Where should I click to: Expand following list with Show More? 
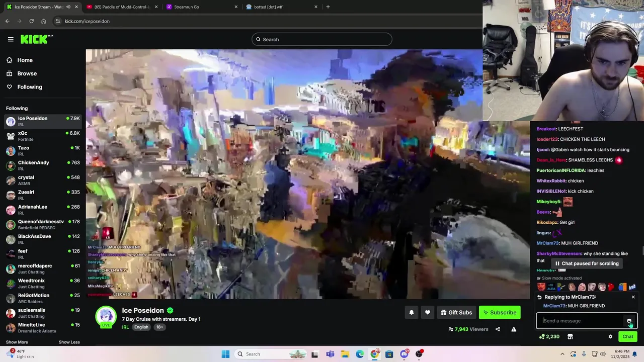(17, 342)
